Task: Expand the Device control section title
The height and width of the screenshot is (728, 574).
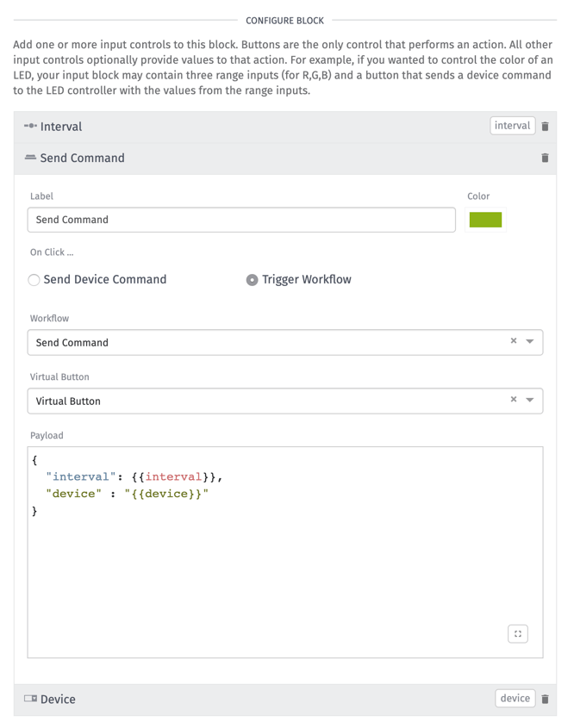Action: (x=58, y=700)
